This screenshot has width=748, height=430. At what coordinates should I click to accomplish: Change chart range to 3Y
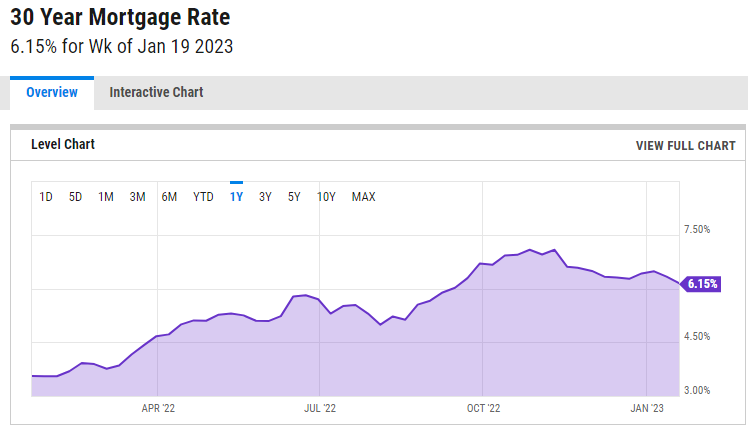tap(265, 197)
